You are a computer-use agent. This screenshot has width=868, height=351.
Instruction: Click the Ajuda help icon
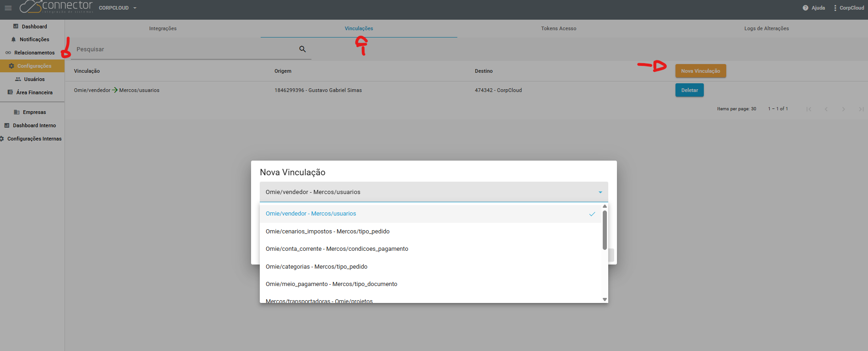[x=805, y=8]
